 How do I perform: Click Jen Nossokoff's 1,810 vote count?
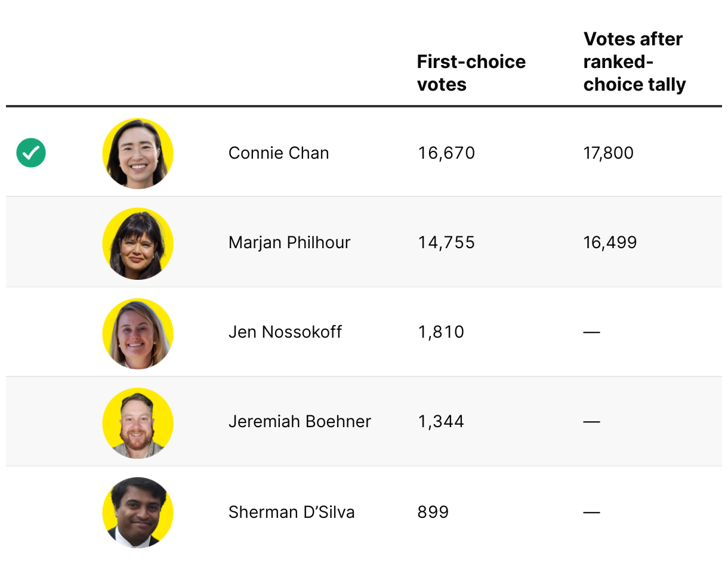point(441,332)
